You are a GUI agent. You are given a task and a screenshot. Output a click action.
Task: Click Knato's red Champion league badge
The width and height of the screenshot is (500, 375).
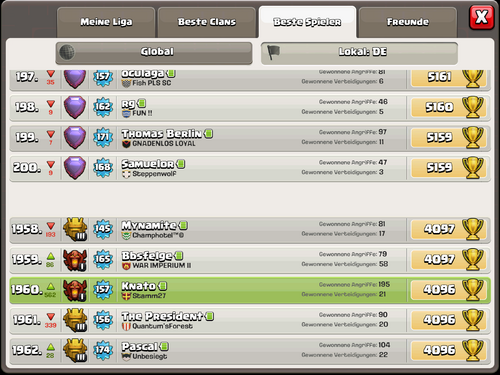(x=75, y=290)
